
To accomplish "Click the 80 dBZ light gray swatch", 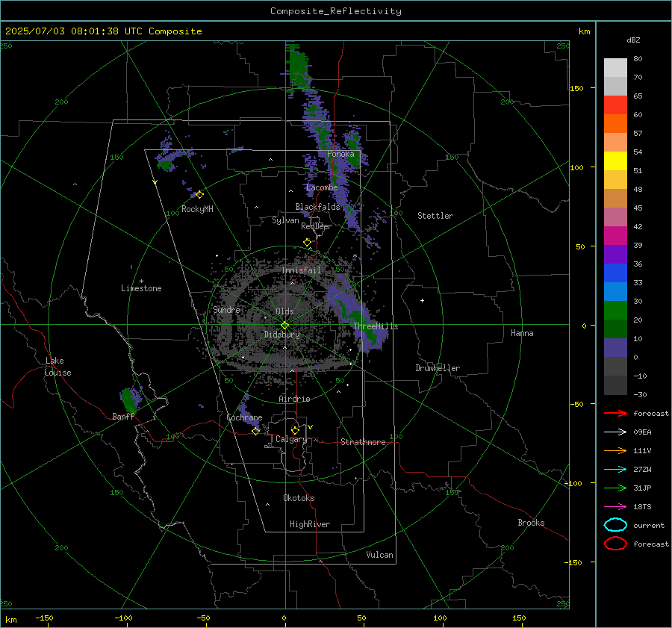I will coord(615,67).
